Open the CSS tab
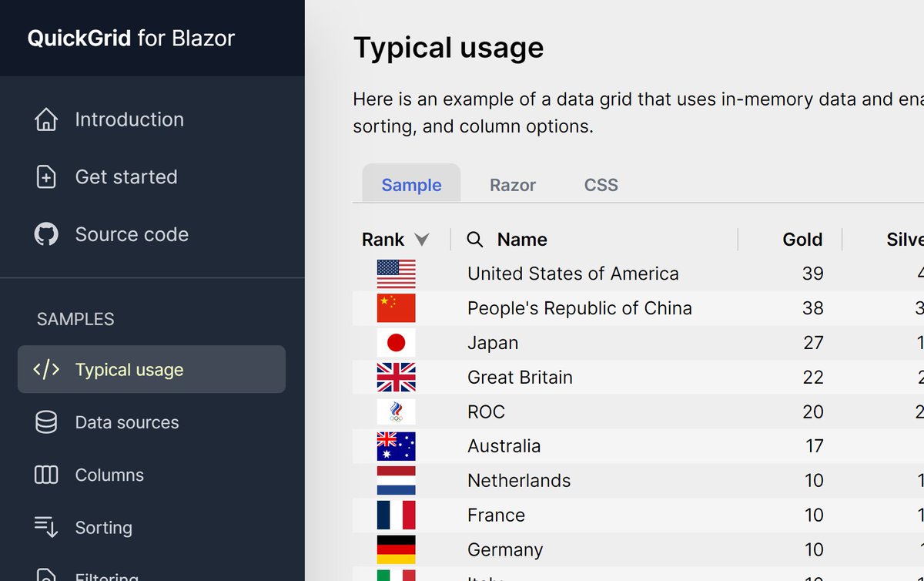Viewport: 924px width, 581px height. (x=601, y=185)
